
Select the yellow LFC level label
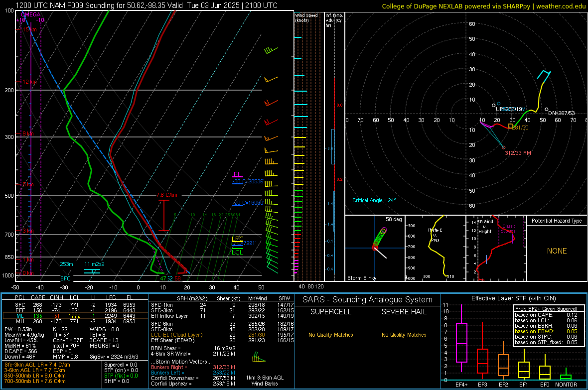(238, 239)
